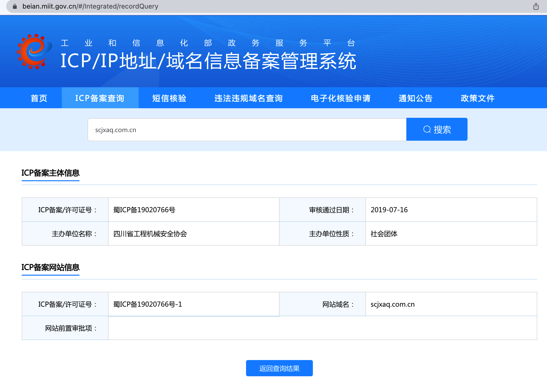
Task: Open the 政策文件 tab
Action: pos(477,98)
